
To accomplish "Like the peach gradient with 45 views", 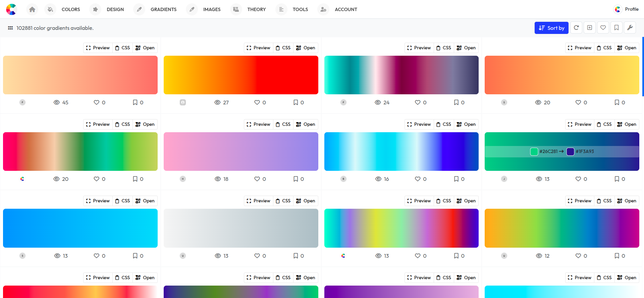I will point(97,102).
